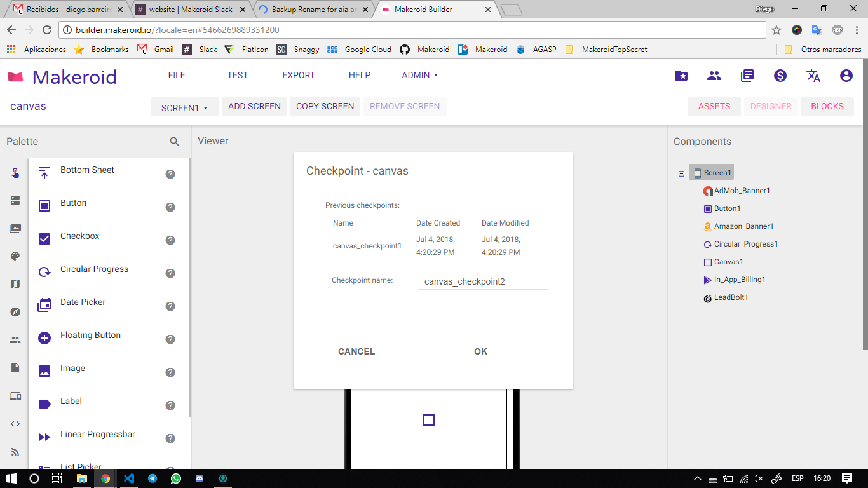Image resolution: width=868 pixels, height=488 pixels.
Task: Select the document/storage category icon in Palette sidebar
Action: pos(15,368)
